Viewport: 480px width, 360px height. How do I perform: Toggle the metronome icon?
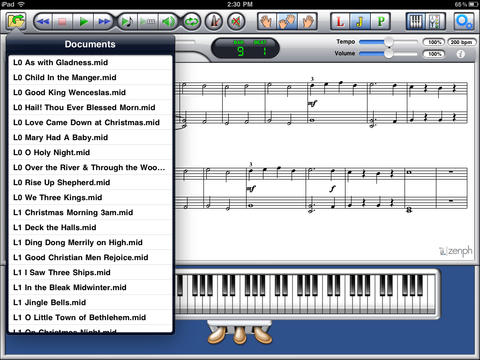(x=214, y=22)
